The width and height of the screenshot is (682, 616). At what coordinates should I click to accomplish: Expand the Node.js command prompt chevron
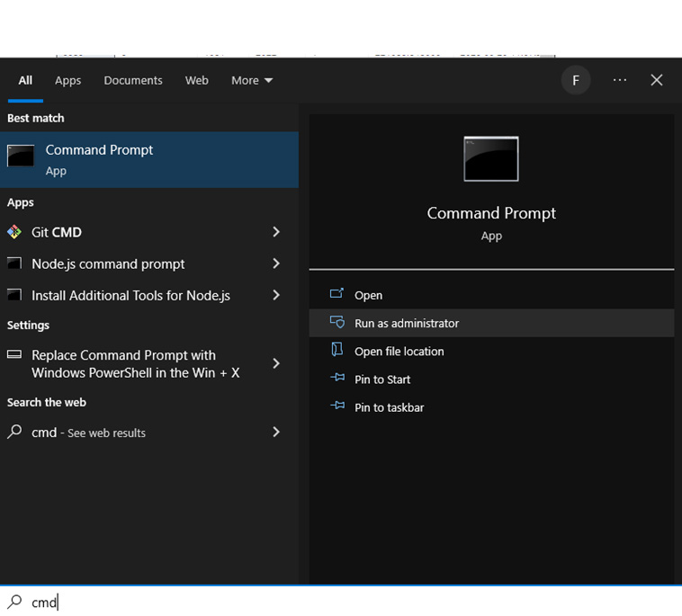click(x=275, y=263)
